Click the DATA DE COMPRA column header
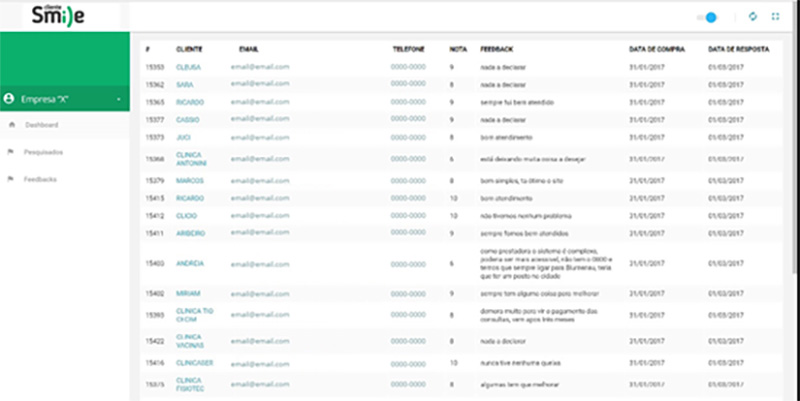This screenshot has width=800, height=401. point(657,49)
